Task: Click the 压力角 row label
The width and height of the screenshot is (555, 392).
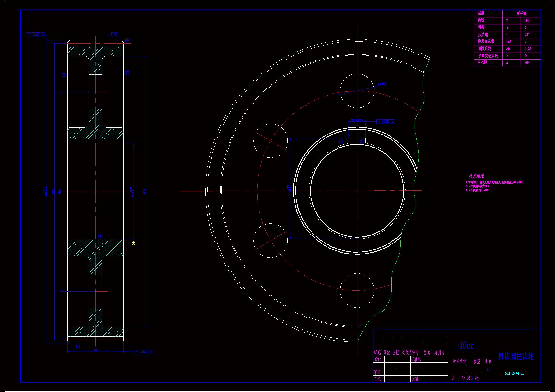Action: pos(483,35)
